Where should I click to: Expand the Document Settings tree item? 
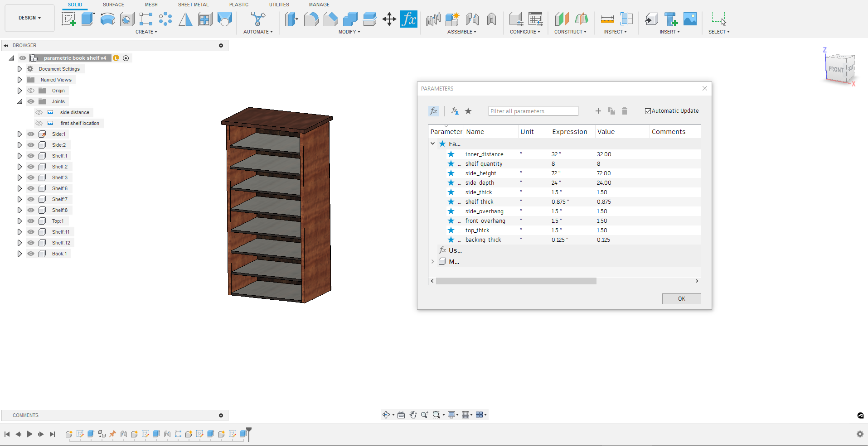pos(19,68)
